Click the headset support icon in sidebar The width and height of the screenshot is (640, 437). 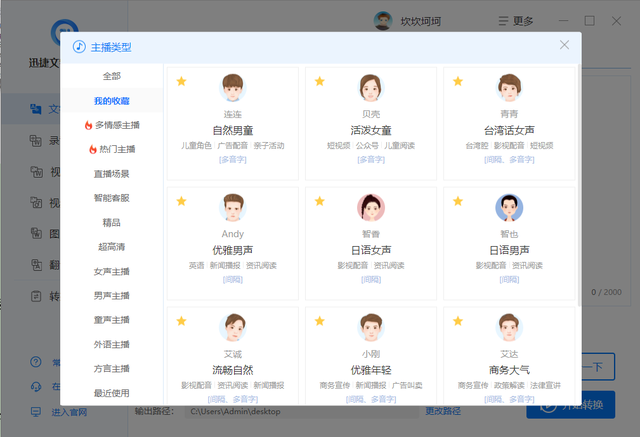pyautogui.click(x=36, y=386)
